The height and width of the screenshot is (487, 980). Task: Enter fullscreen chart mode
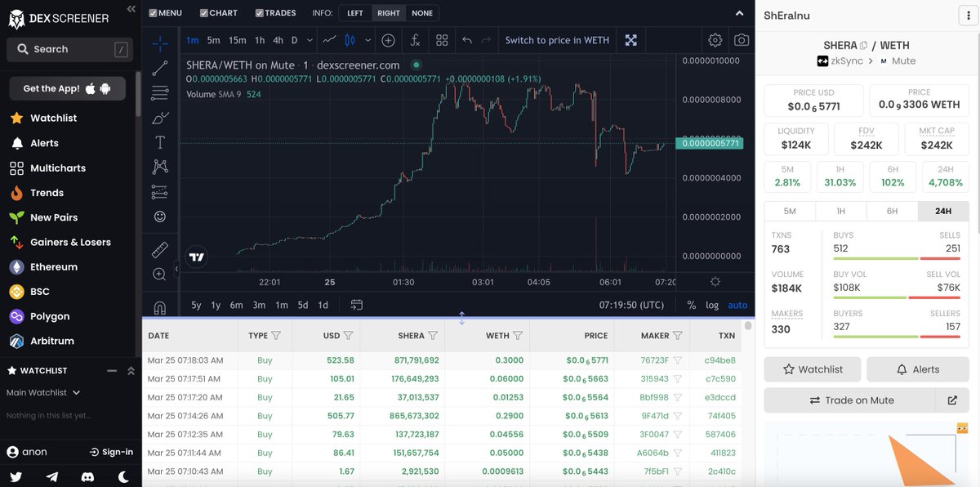[x=631, y=40]
